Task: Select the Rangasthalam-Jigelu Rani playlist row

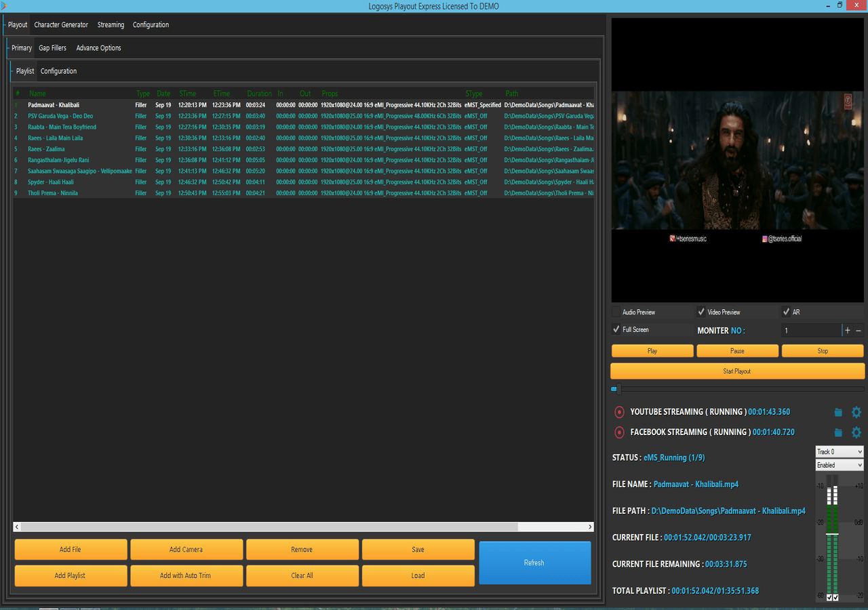Action: click(x=58, y=160)
